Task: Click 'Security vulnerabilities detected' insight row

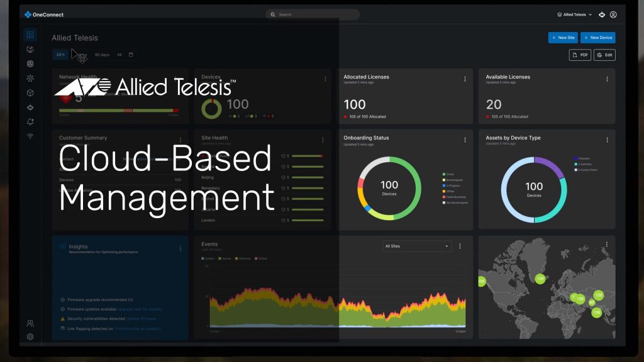Action: tap(108, 319)
